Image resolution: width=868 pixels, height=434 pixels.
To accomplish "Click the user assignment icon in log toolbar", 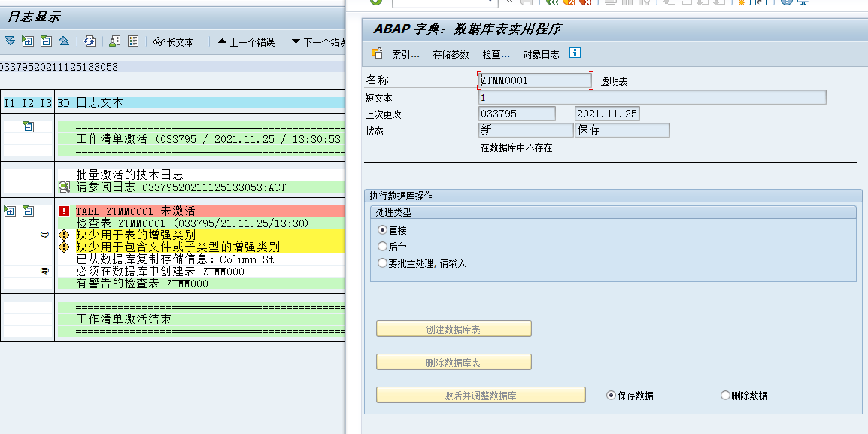I will (113, 41).
